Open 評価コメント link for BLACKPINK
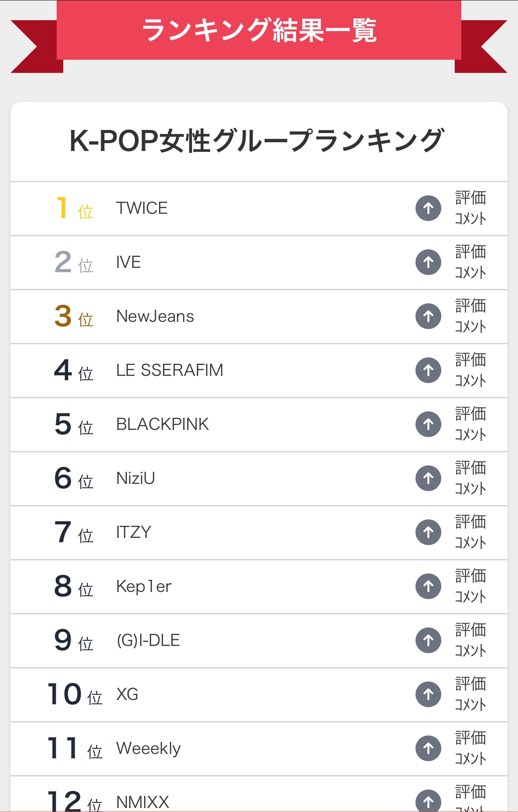Viewport: 518px width, 812px height. pos(471,424)
